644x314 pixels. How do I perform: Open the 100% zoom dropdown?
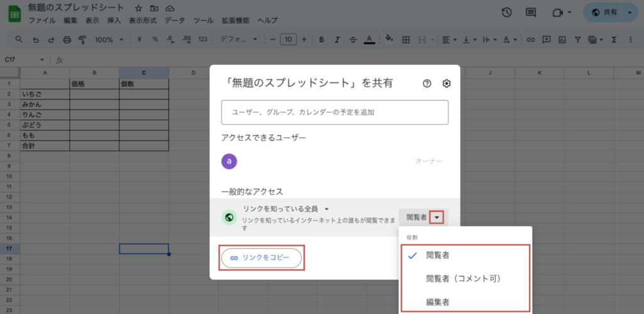108,40
